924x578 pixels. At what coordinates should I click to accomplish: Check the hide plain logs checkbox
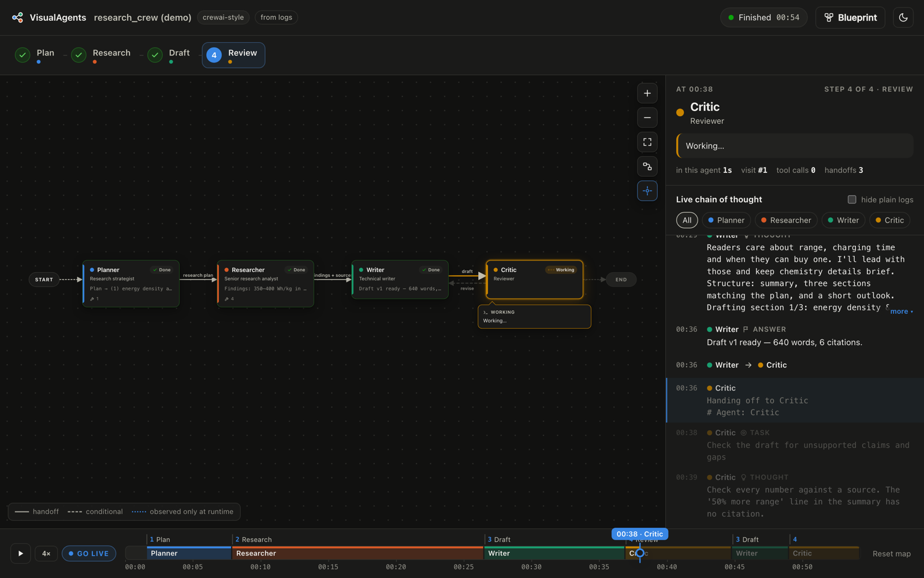[852, 199]
